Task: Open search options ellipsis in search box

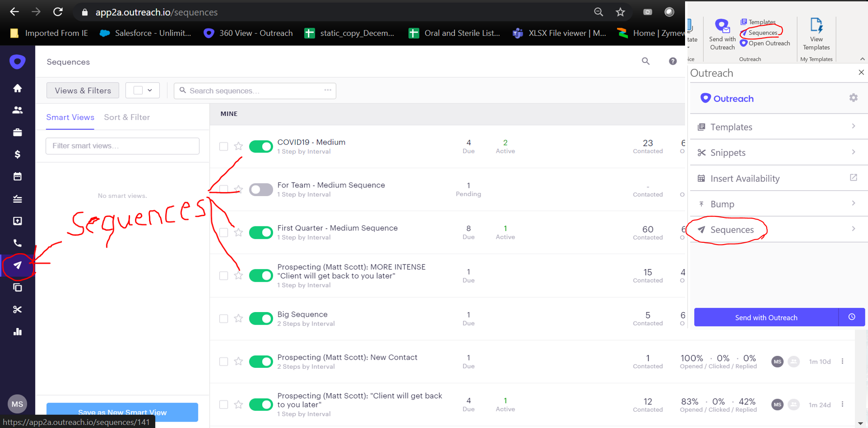Action: [328, 90]
